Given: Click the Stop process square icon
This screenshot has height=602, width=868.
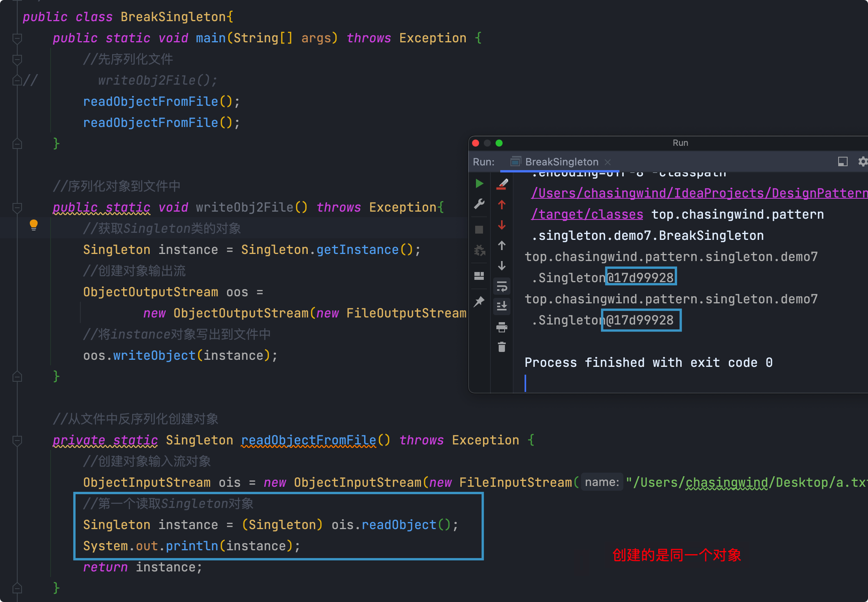Looking at the screenshot, I should [x=479, y=230].
